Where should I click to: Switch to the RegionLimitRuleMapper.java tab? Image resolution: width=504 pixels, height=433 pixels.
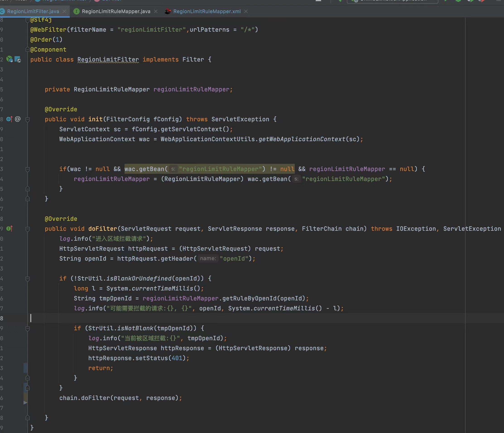click(116, 11)
